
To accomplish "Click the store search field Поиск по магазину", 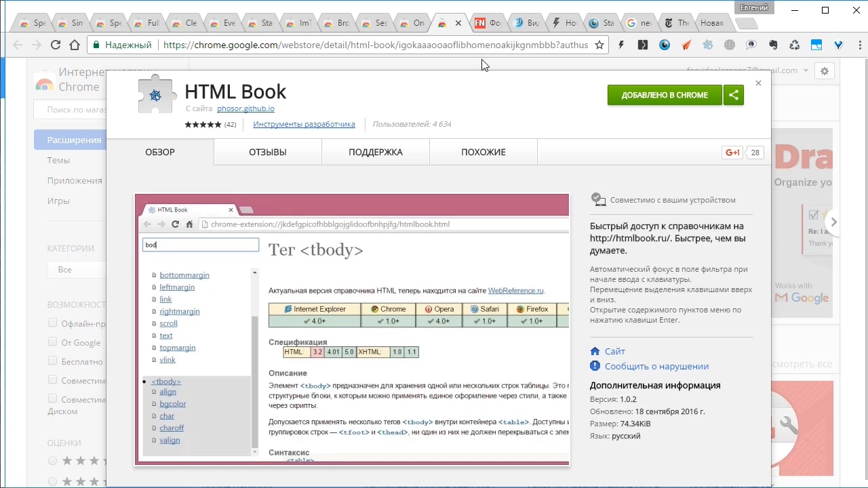I will pos(71,109).
